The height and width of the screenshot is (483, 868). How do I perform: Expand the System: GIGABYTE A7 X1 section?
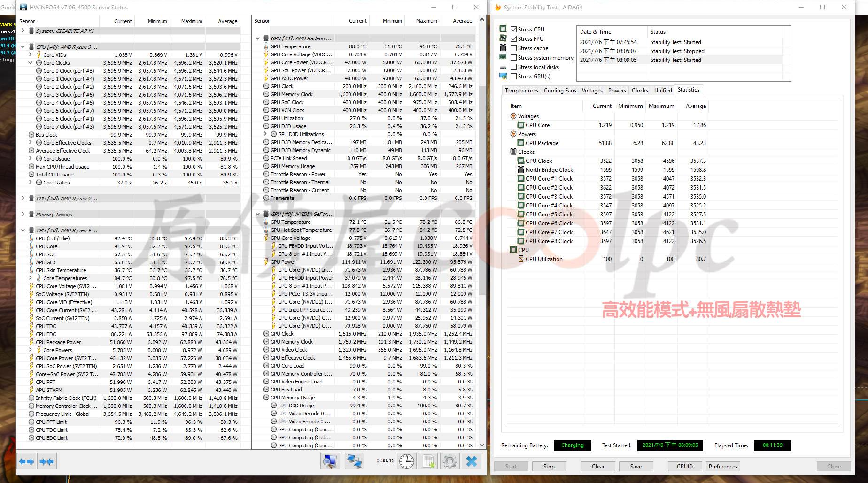[23, 31]
